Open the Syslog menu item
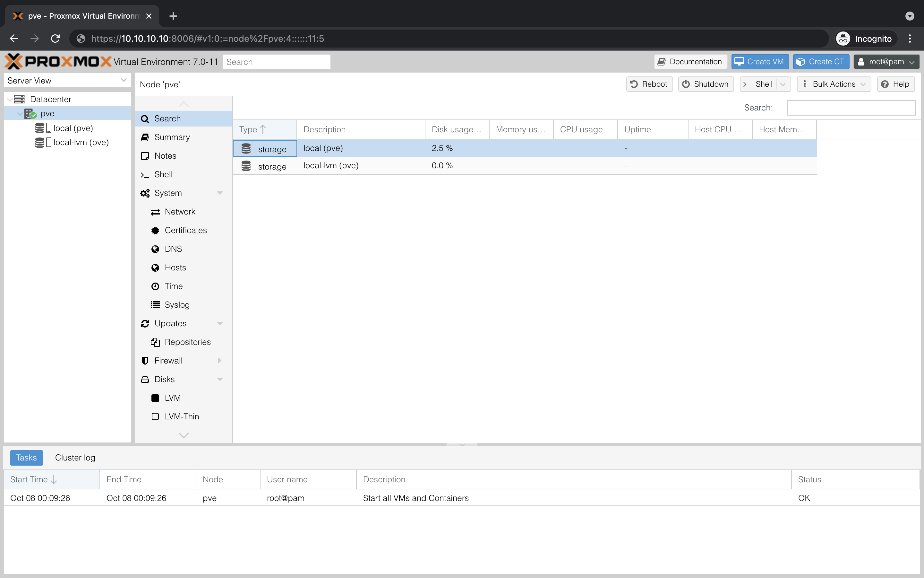 [x=184, y=305]
